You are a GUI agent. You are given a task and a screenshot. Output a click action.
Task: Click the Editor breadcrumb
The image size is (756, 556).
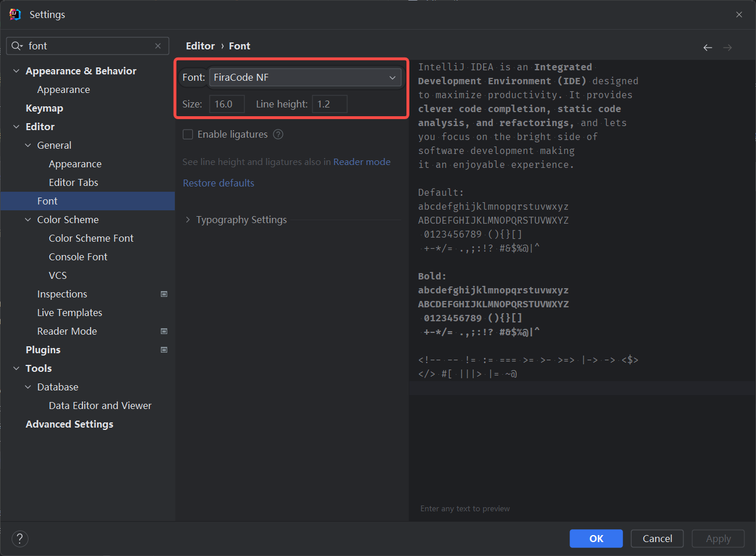tap(200, 46)
